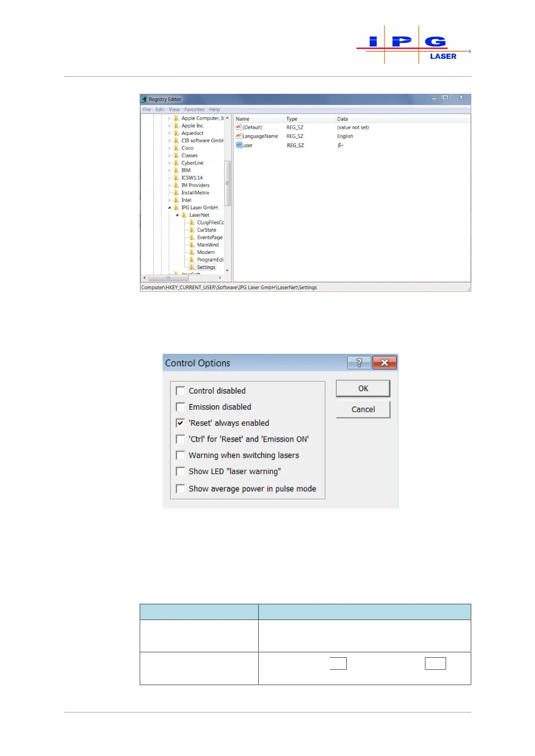Click the Settings folder icon
The image size is (535, 756).
(x=192, y=267)
